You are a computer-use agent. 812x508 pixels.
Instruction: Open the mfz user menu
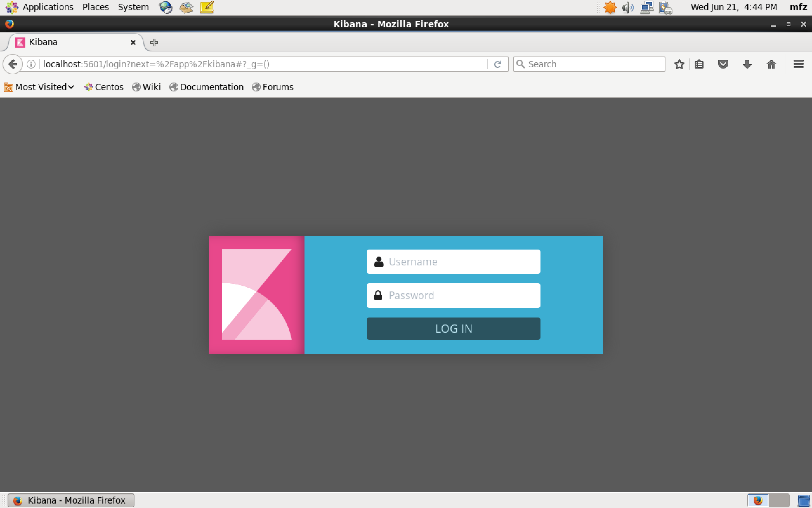[798, 7]
